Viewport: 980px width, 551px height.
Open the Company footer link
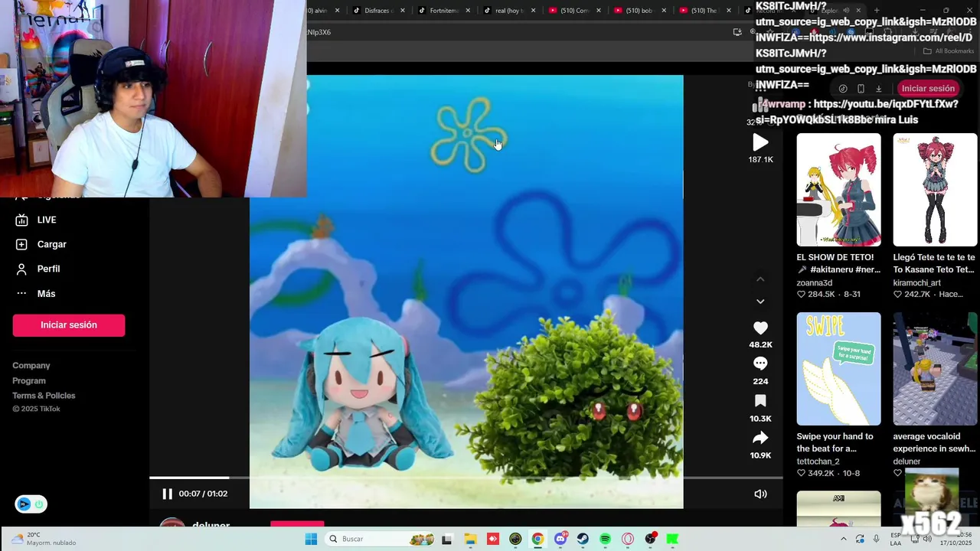point(31,366)
